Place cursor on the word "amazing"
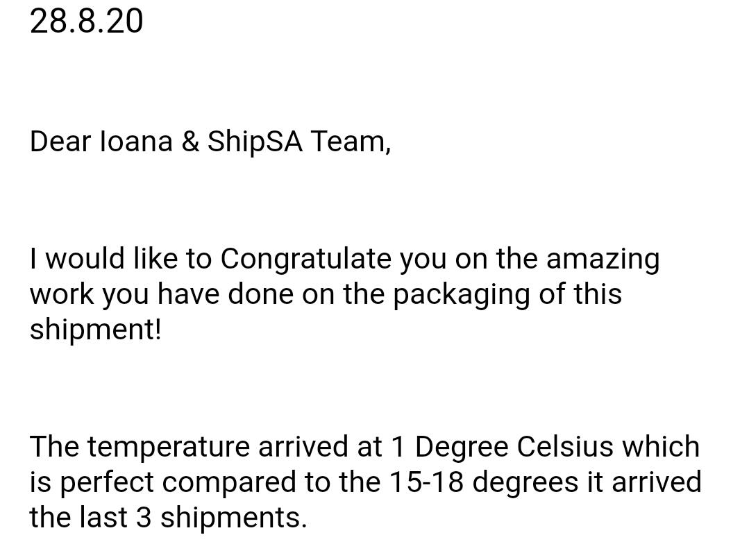The height and width of the screenshot is (560, 749). pos(603,260)
